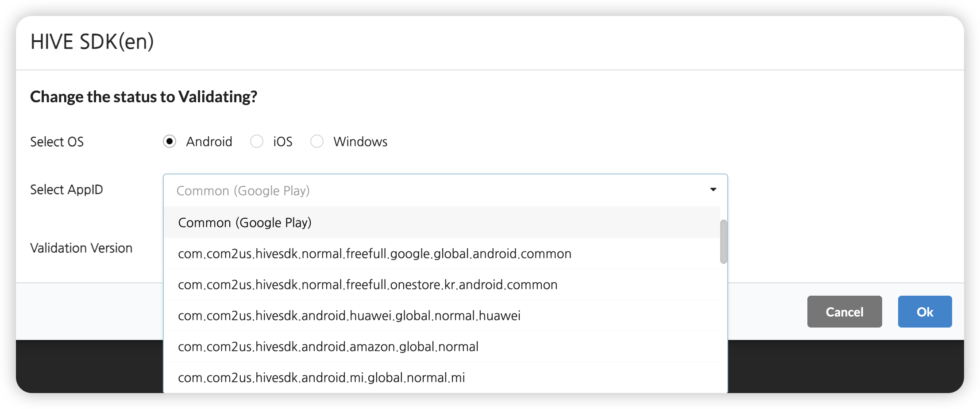Screen dimensions: 980x409
Task: Choose the iOS radio option
Action: pyautogui.click(x=257, y=142)
